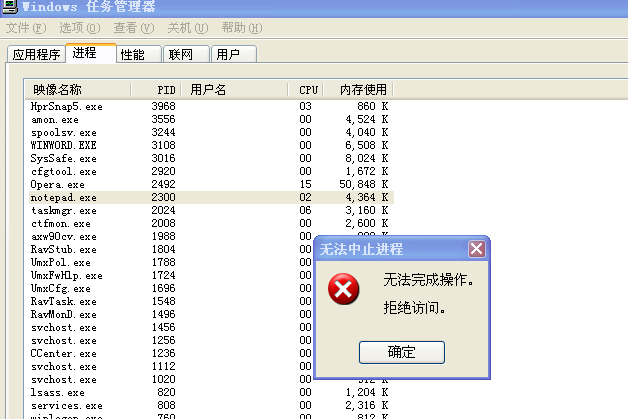
Task: Select the taskmgr.exe process
Action: pyautogui.click(x=211, y=210)
